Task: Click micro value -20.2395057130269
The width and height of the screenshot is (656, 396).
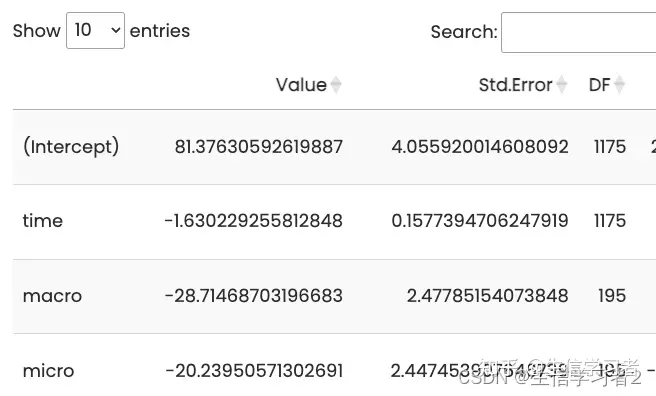Action: (254, 371)
